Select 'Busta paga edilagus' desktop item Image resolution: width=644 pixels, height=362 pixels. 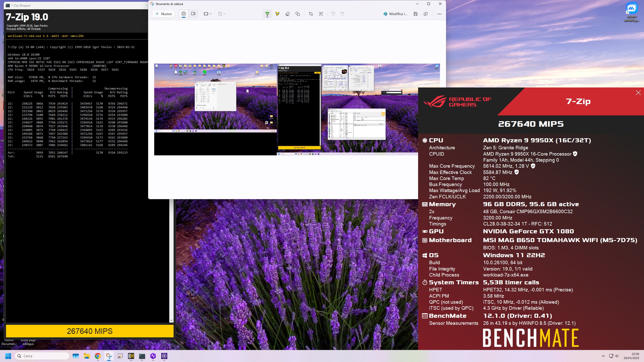coord(28,342)
